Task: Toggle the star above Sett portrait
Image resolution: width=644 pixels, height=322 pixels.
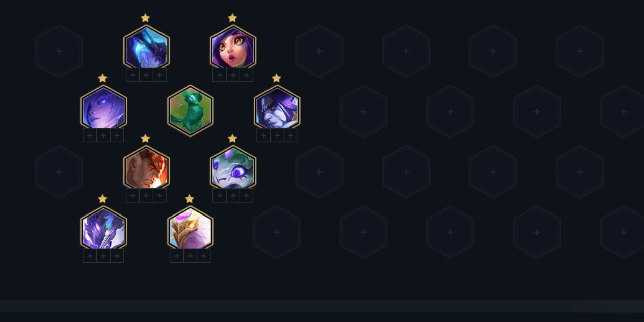Action: click(x=145, y=138)
